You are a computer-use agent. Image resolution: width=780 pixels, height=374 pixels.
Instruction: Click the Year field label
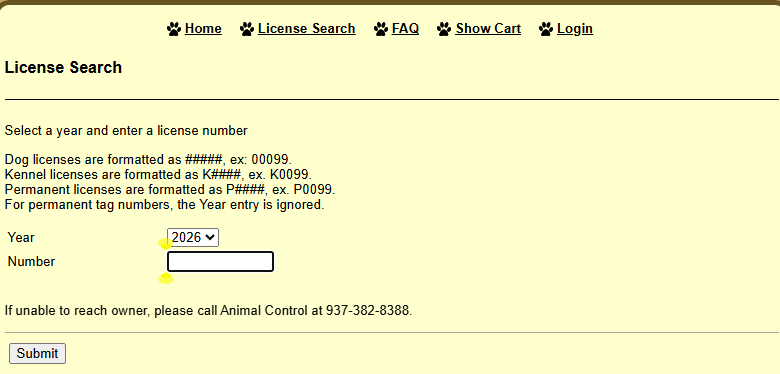coord(21,237)
